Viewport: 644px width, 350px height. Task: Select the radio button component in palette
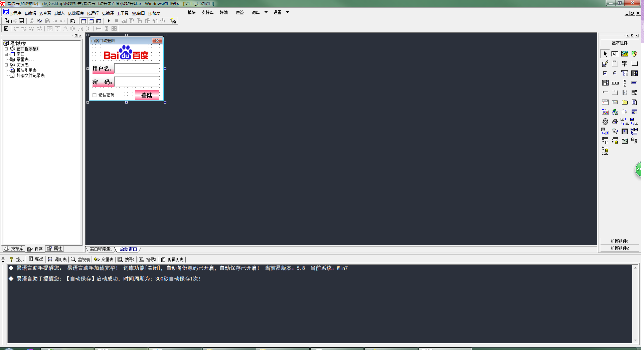coord(615,73)
